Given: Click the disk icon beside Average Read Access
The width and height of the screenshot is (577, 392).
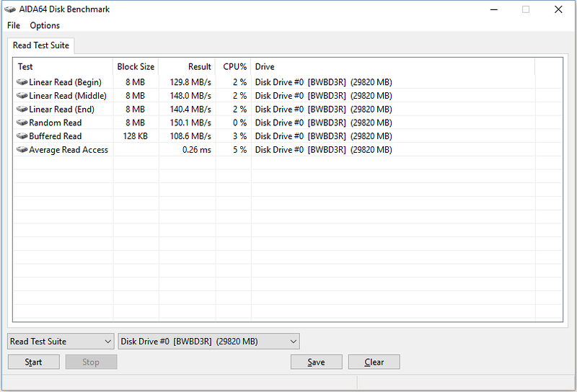Looking at the screenshot, I should point(22,149).
